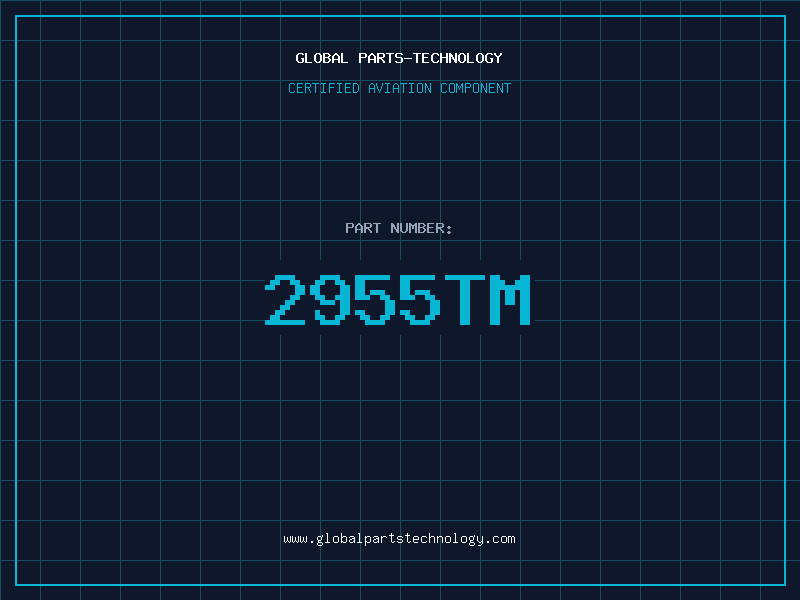Open the www.globalpartstechnology.com link
800x600 pixels.
399,539
